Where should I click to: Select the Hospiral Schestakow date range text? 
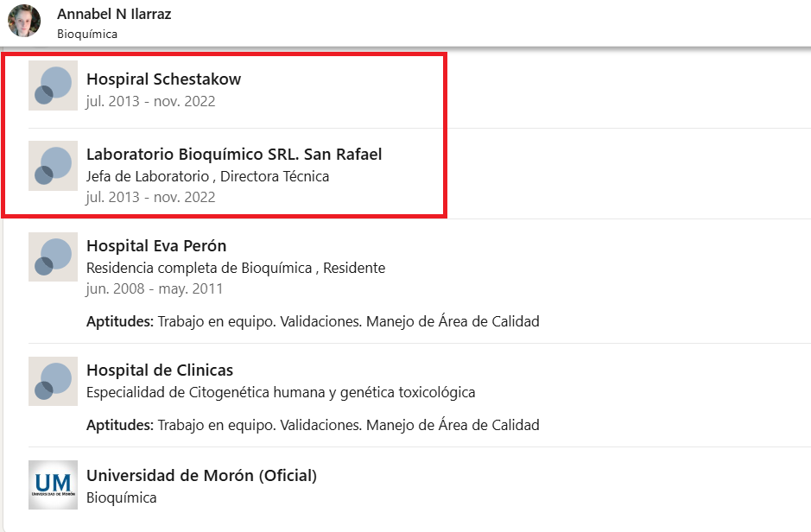click(x=151, y=101)
